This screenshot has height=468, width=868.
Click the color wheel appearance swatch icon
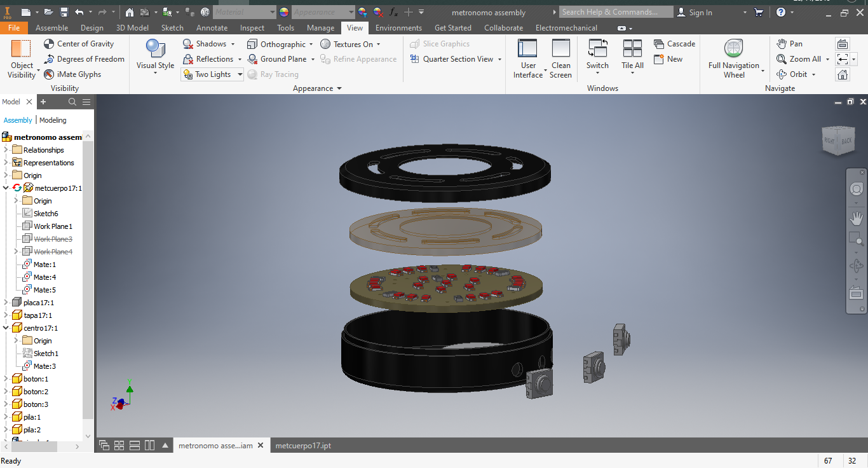coord(283,12)
